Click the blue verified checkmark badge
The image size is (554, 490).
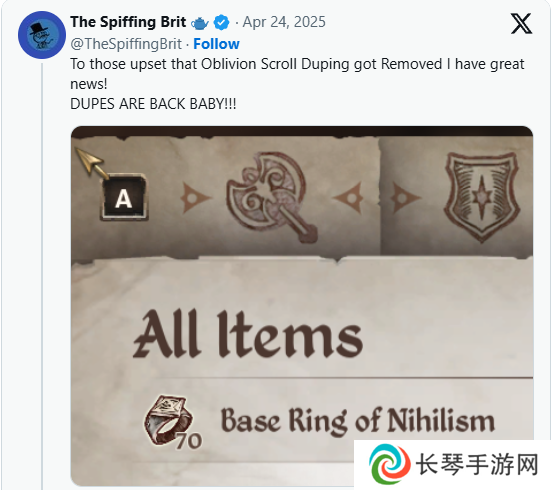[x=222, y=23]
